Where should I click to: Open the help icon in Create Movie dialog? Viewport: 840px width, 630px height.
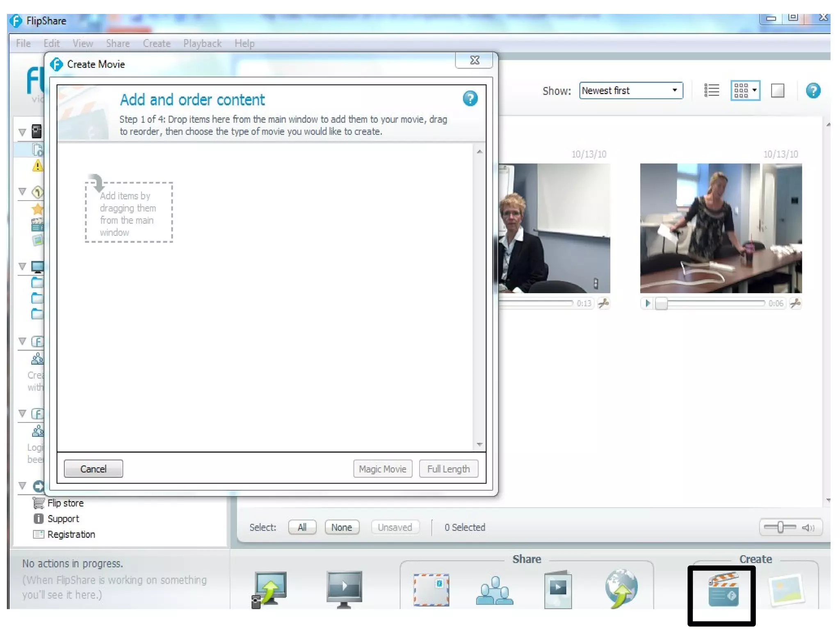[470, 99]
